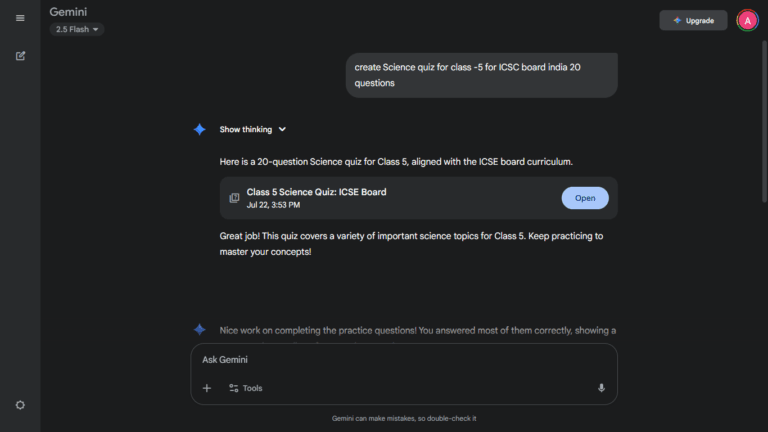Open the account profile avatar
Image resolution: width=768 pixels, height=432 pixels.
coord(747,20)
